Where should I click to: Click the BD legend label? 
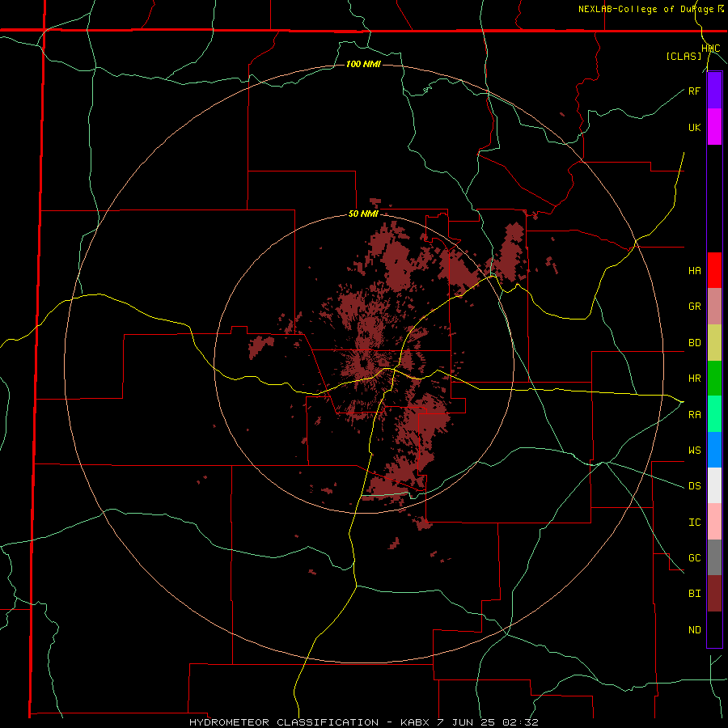694,343
